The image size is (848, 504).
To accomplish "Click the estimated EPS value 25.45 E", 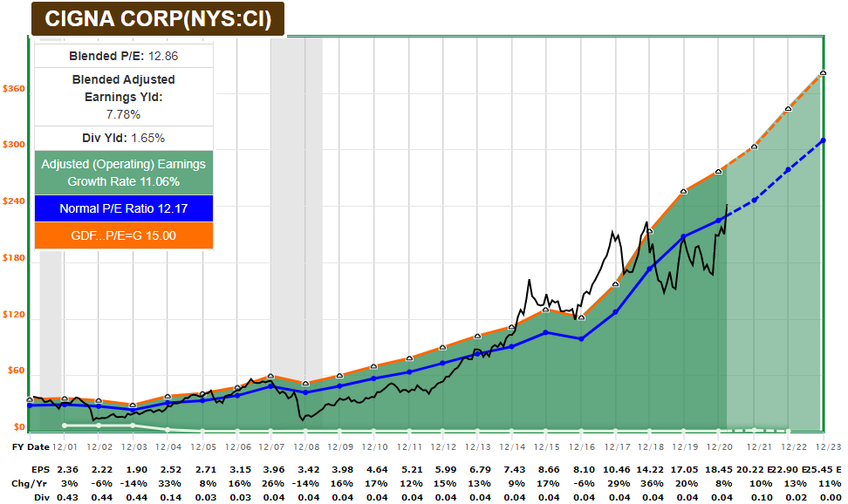I will [x=824, y=469].
